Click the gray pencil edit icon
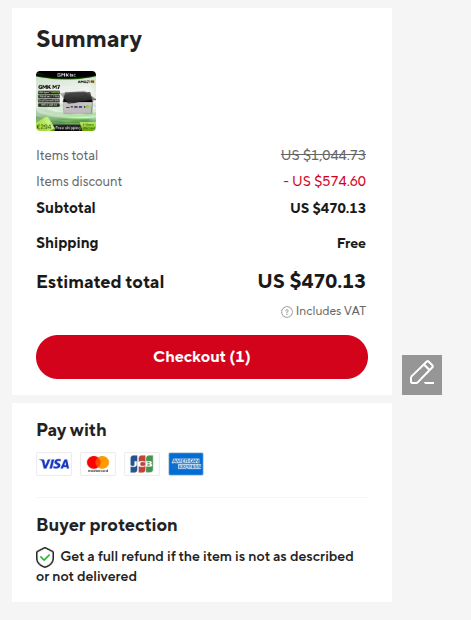Screen dimensions: 471x620 pos(422,374)
